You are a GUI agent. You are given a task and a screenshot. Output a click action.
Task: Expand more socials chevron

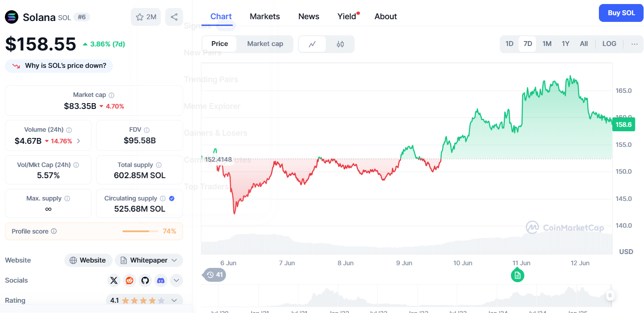click(x=176, y=280)
